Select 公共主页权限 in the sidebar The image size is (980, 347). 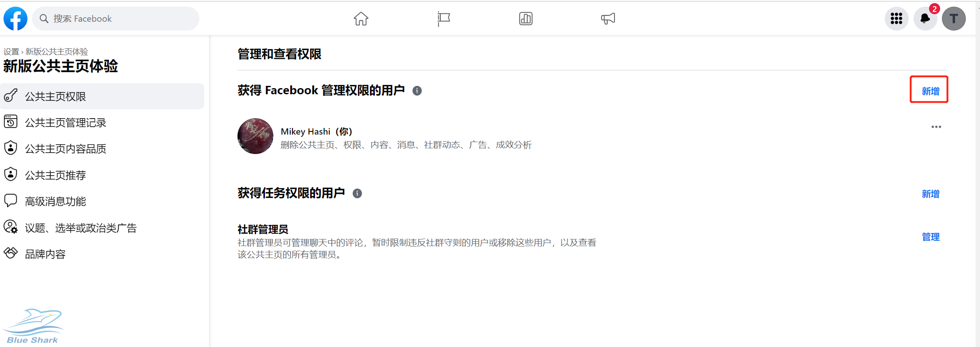(102, 96)
